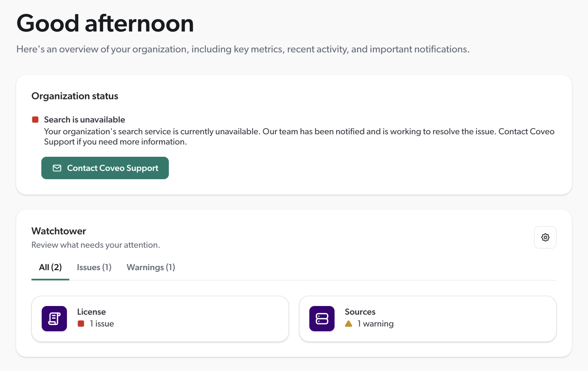
Task: Select the Issues (1) tab
Action: [x=94, y=267]
